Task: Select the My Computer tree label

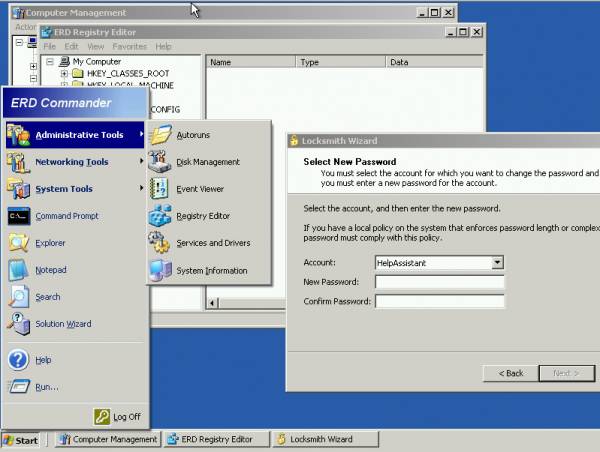Action: 97,62
